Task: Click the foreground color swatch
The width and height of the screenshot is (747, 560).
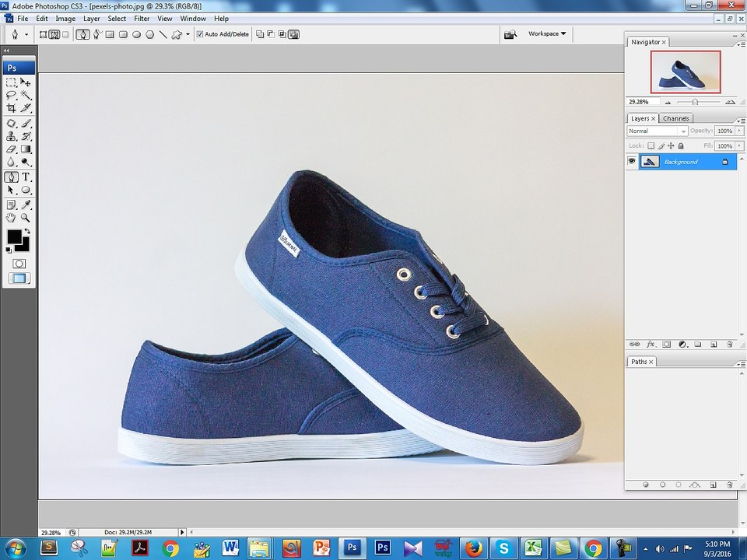Action: (x=14, y=236)
